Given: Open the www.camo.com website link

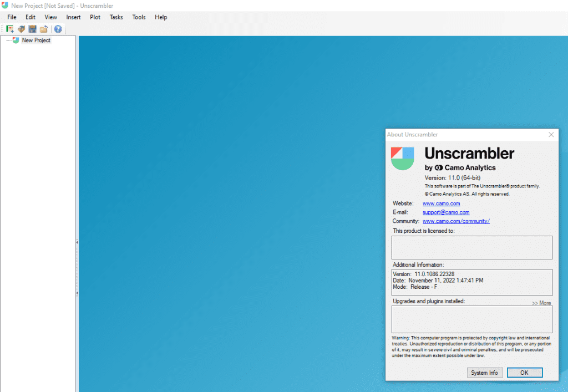Looking at the screenshot, I should click(441, 203).
